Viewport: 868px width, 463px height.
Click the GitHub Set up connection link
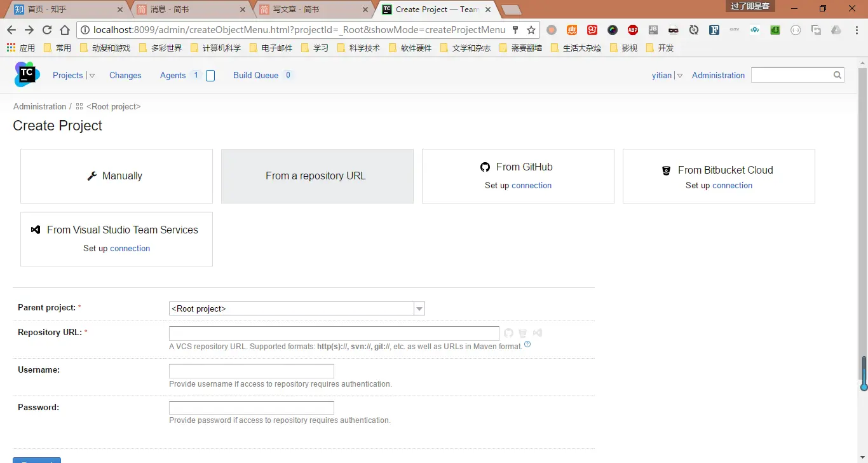pos(532,186)
